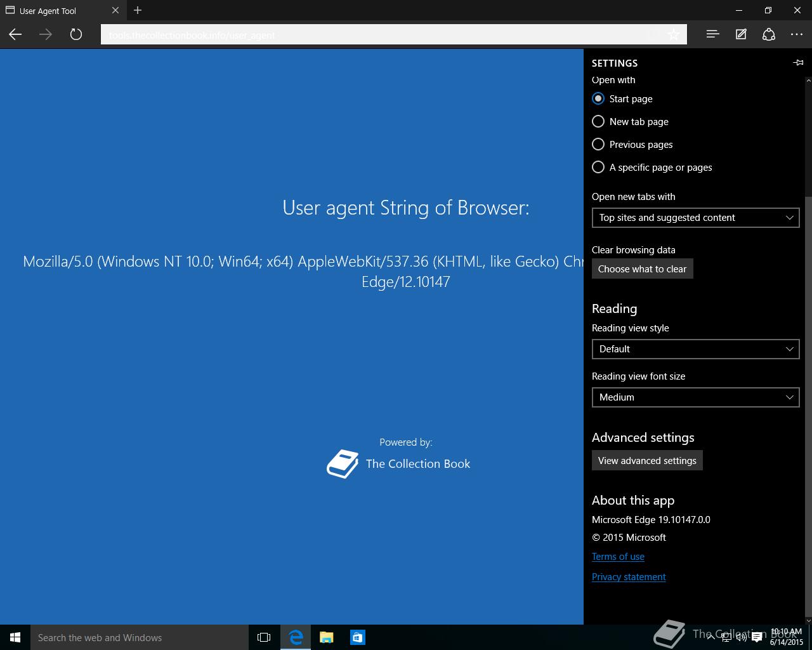Screen dimensions: 812x650
Task: Launch the Store from the taskbar
Action: pos(358,637)
